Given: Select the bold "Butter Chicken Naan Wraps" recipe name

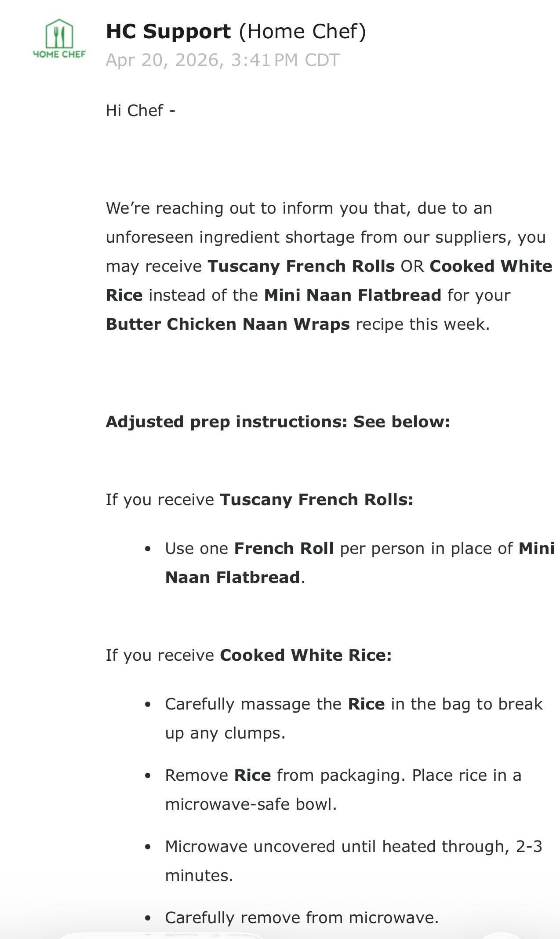Looking at the screenshot, I should pyautogui.click(x=228, y=324).
